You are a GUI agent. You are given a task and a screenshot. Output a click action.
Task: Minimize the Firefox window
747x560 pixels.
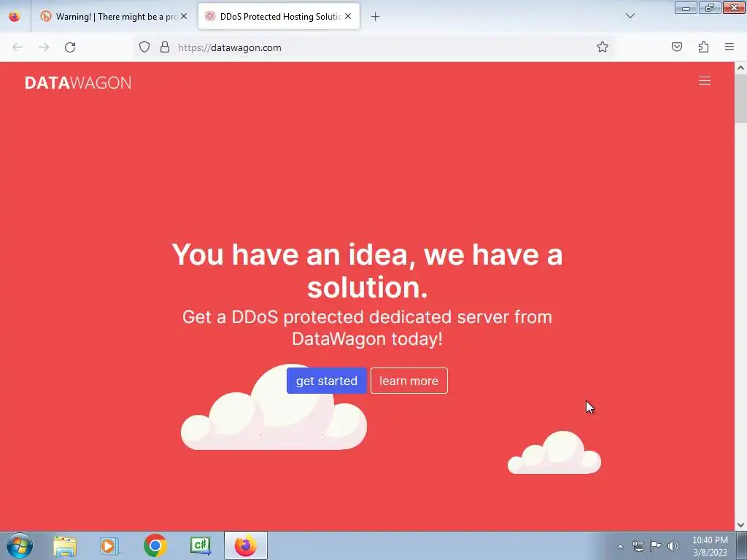(686, 8)
